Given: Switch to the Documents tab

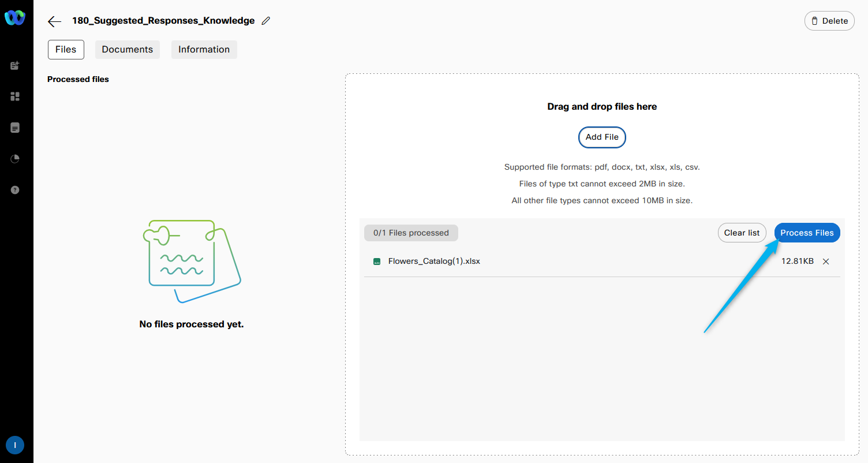Looking at the screenshot, I should tap(127, 50).
